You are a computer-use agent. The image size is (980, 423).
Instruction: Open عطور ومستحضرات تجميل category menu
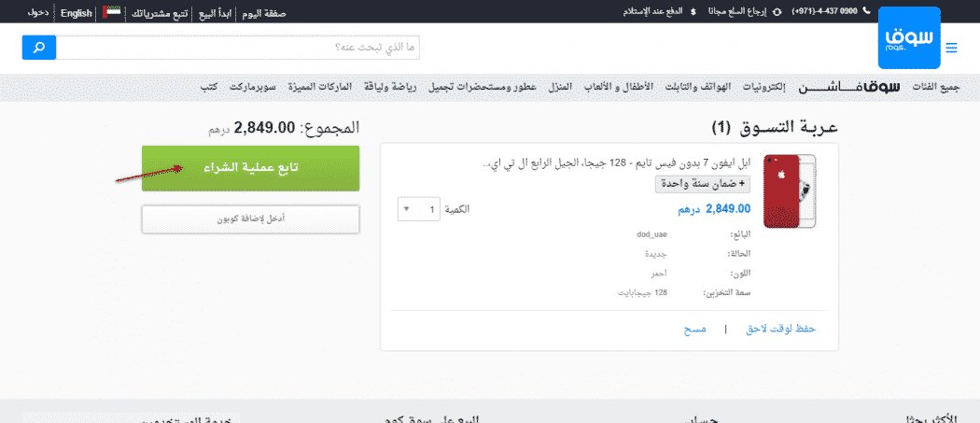[482, 87]
